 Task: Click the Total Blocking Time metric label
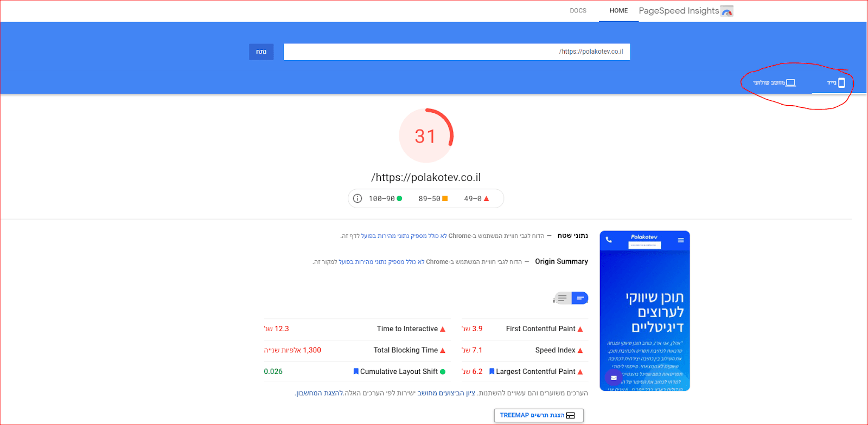click(405, 350)
